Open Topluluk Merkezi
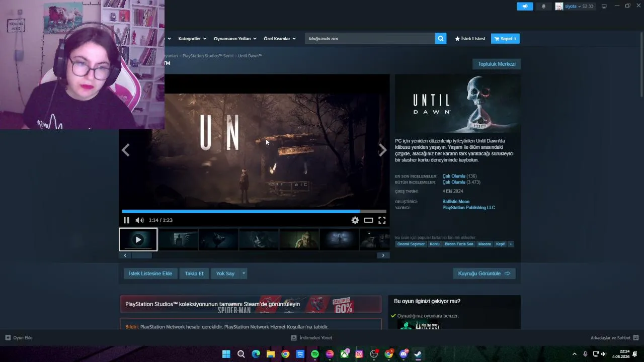The width and height of the screenshot is (644, 362). point(497,64)
